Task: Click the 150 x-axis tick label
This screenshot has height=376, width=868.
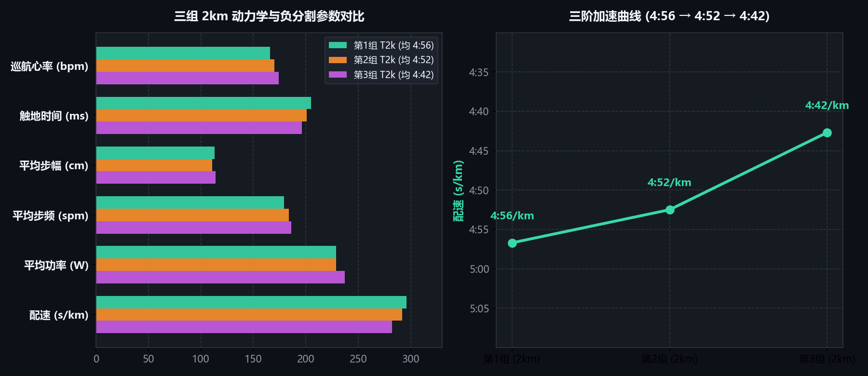Action: [x=253, y=359]
